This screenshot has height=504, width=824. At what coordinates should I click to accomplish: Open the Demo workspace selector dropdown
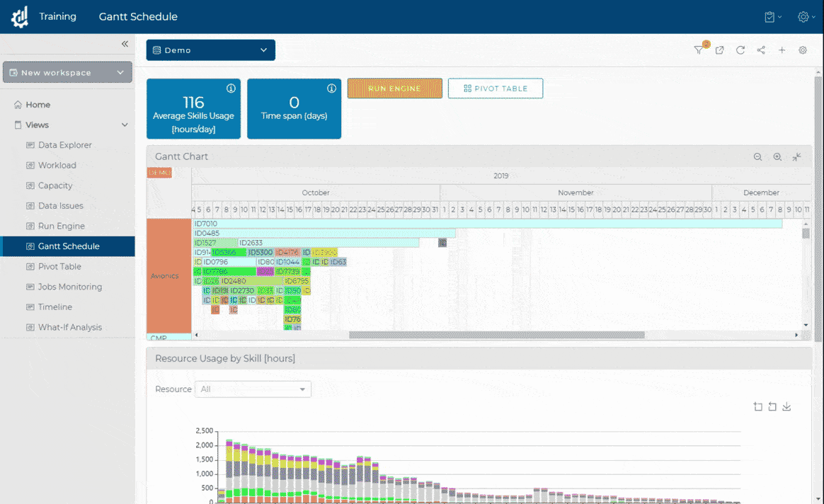point(210,50)
